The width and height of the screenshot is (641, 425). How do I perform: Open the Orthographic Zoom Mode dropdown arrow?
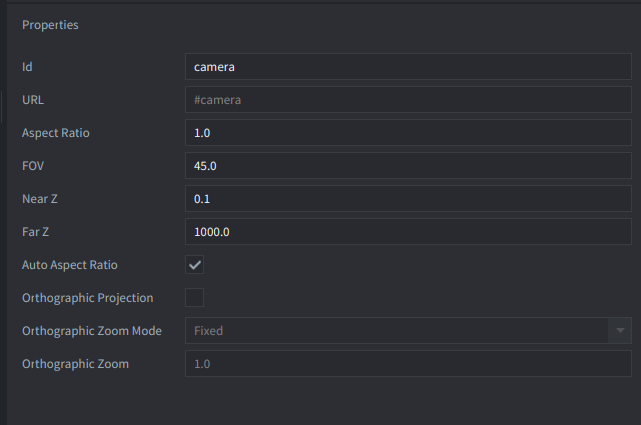coord(620,331)
